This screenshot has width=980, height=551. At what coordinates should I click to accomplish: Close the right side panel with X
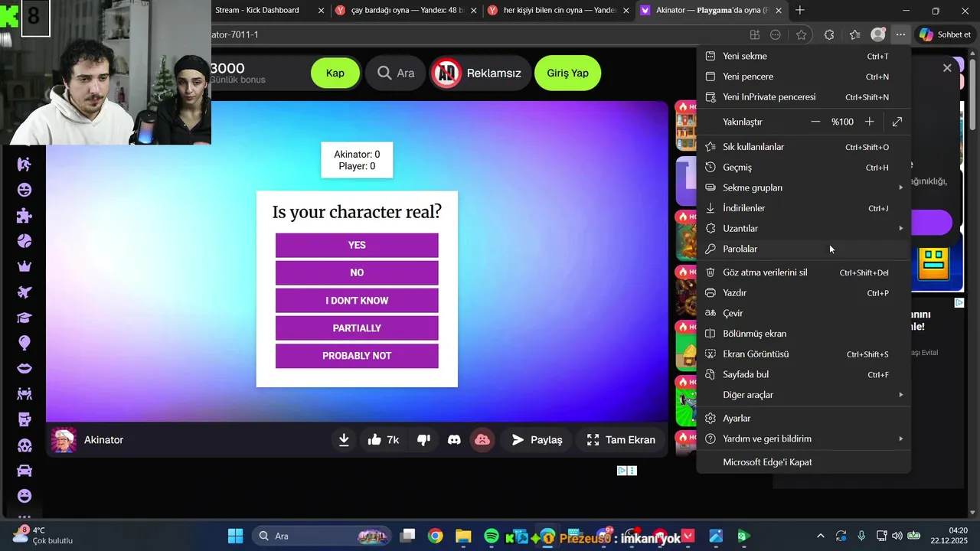coord(947,68)
